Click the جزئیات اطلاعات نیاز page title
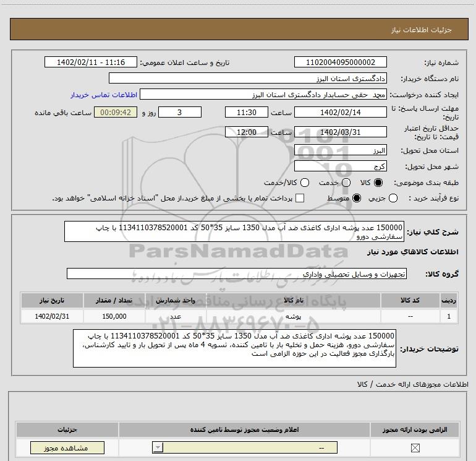The height and width of the screenshot is (461, 476). pos(422,30)
